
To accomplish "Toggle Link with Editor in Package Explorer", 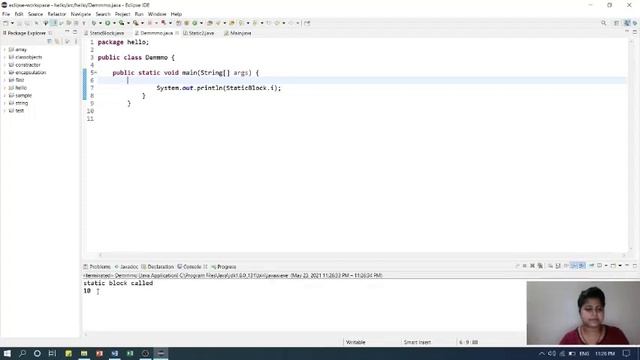I will [57, 41].
